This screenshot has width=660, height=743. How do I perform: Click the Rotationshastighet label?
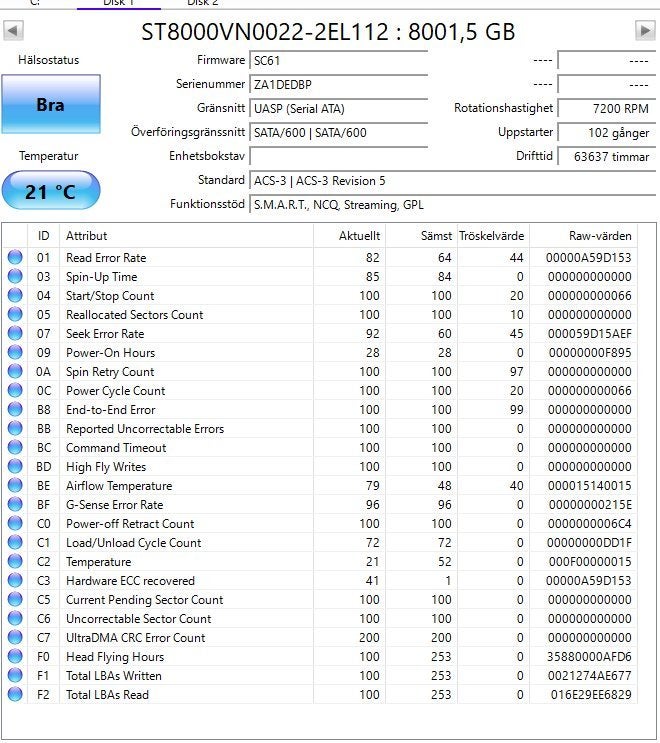click(x=503, y=108)
